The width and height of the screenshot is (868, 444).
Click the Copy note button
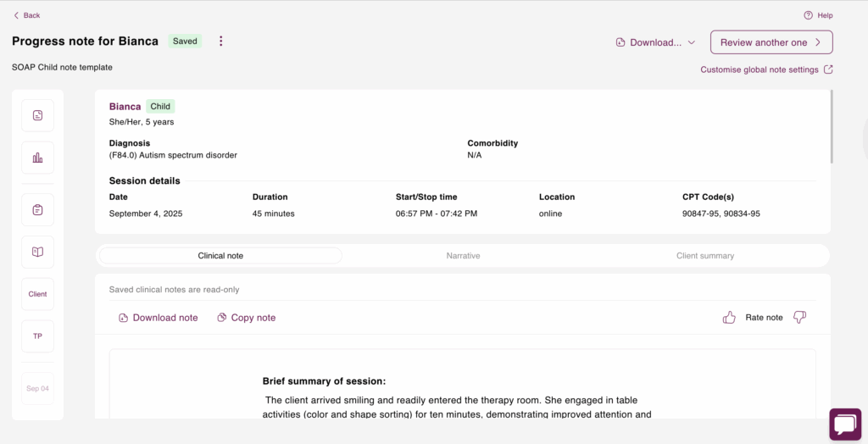point(247,318)
